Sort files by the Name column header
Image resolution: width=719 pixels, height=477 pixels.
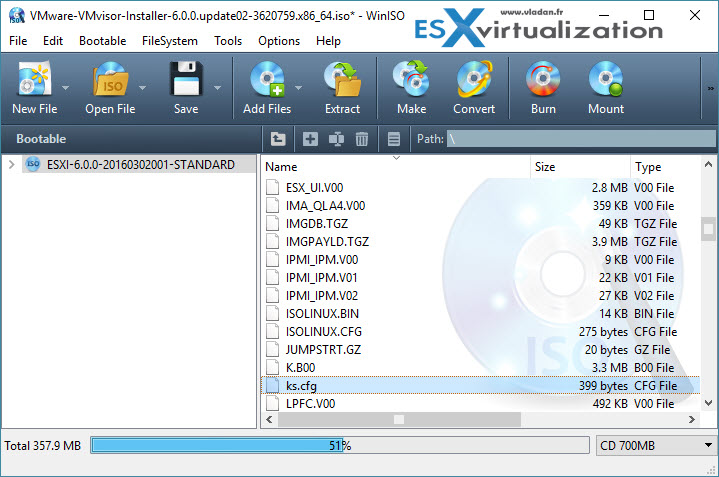[396, 166]
